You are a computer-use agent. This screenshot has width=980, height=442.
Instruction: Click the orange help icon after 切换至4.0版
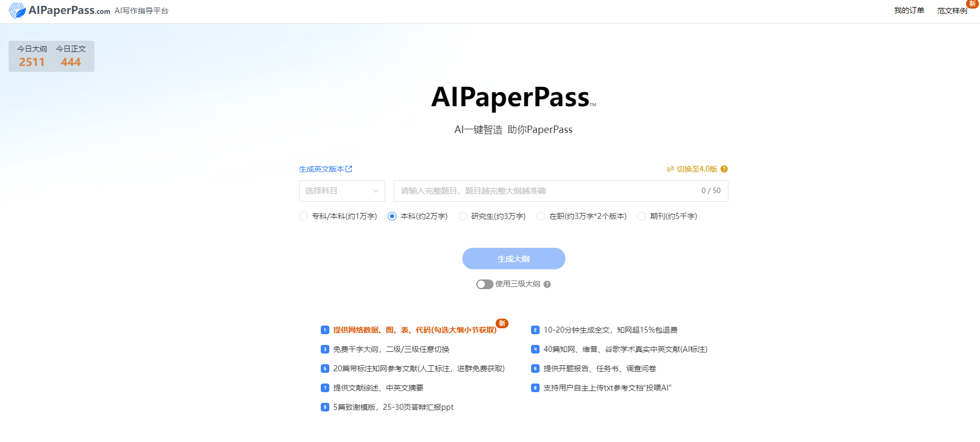(x=724, y=169)
